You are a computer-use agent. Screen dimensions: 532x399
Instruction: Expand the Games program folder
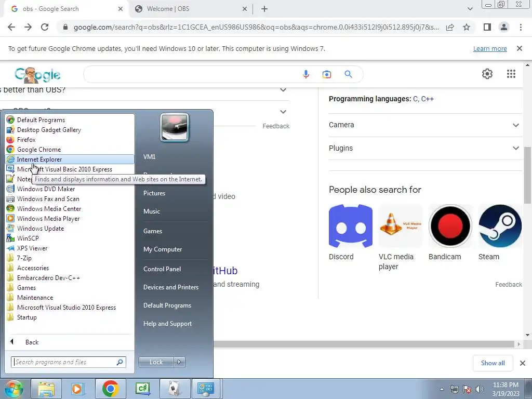[70, 287]
